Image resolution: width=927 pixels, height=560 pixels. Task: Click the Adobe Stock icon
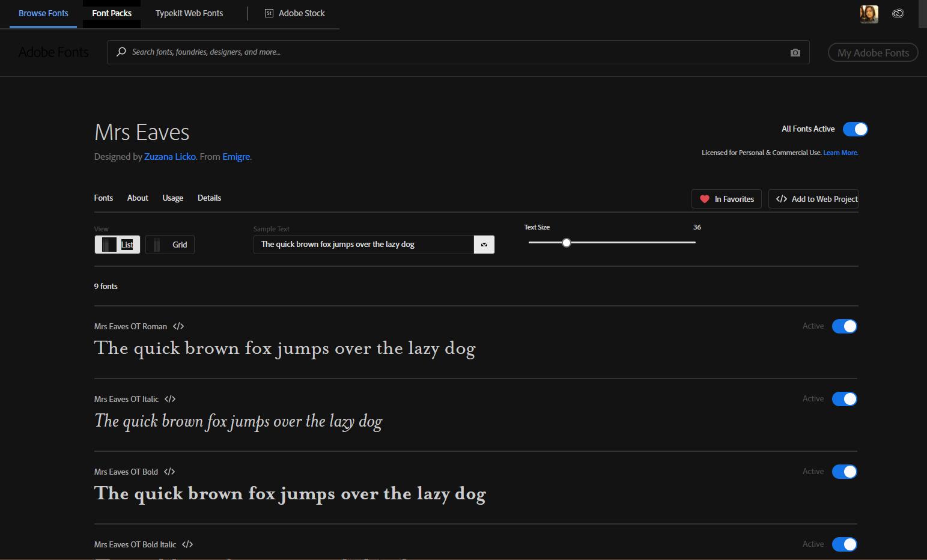(269, 13)
